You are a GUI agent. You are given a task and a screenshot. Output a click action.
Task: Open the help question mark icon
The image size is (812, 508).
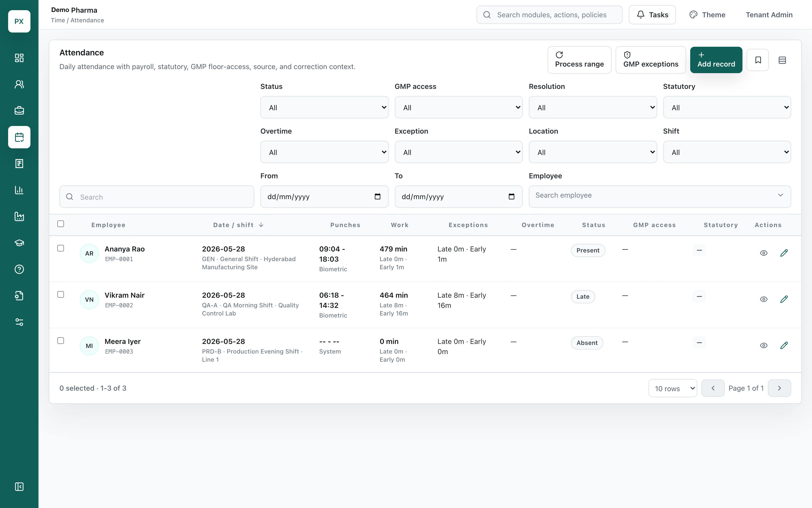tap(19, 269)
